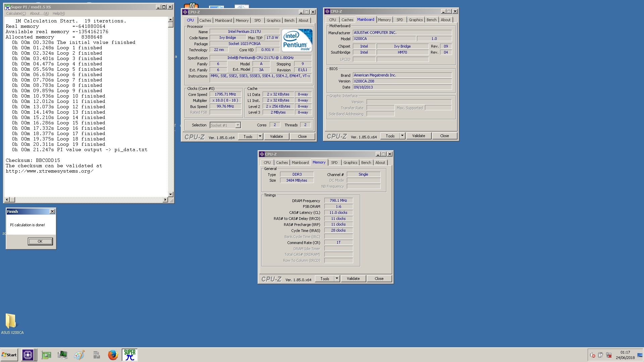Screen dimensions: 644x362
Task: Expand Tools arrow in the CPU window
Action: tap(260, 136)
